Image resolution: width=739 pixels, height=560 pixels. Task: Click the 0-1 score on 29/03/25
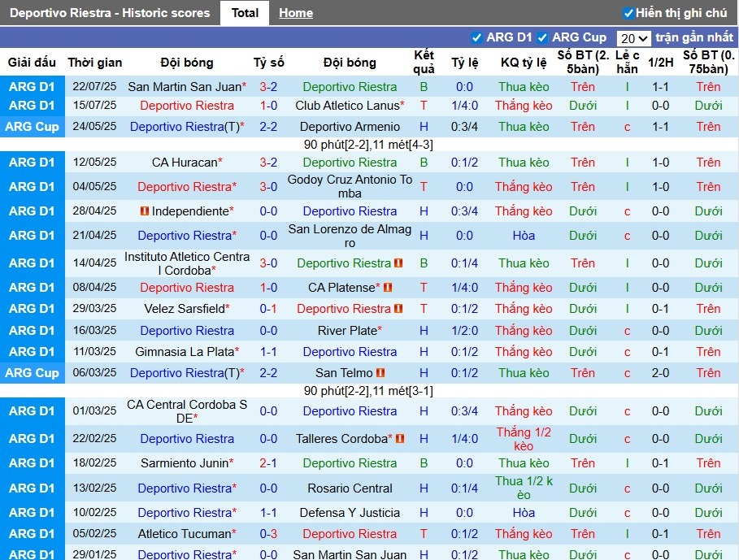tap(268, 309)
